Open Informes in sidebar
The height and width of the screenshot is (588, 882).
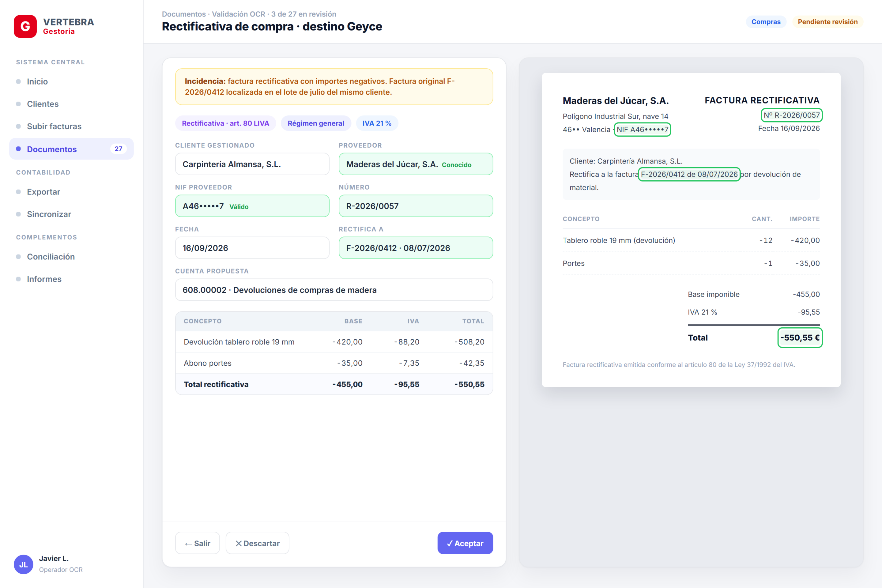(71, 279)
